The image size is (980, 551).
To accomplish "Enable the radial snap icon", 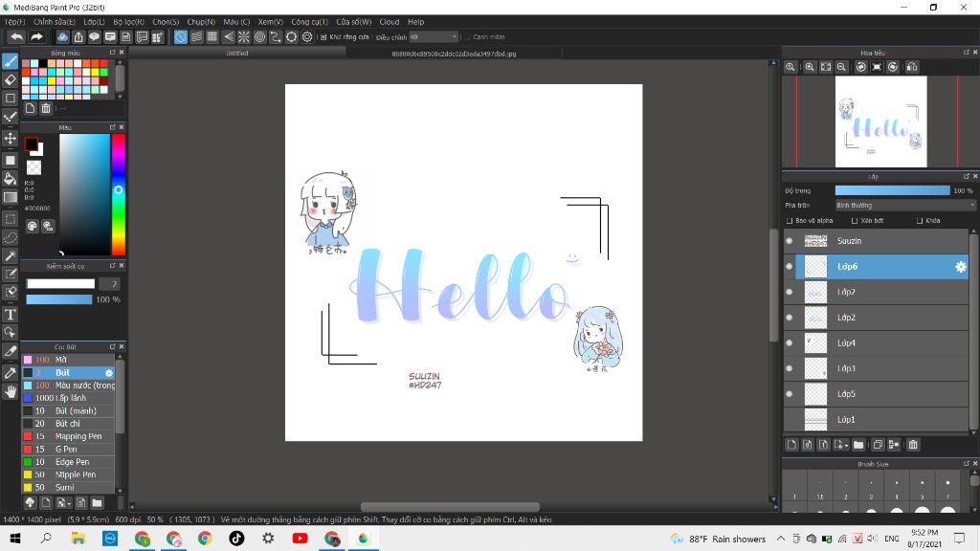I will tap(244, 37).
